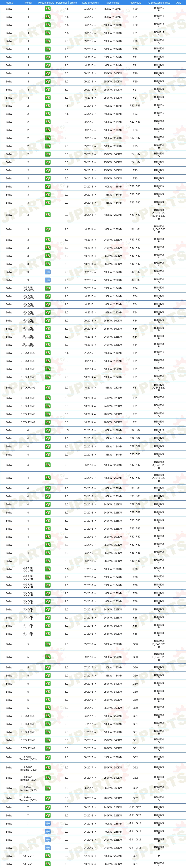This screenshot has height=868, width=186.
Task: Click X3 (G01) model cell in 3.0 row
Action: click(x=28, y=864)
